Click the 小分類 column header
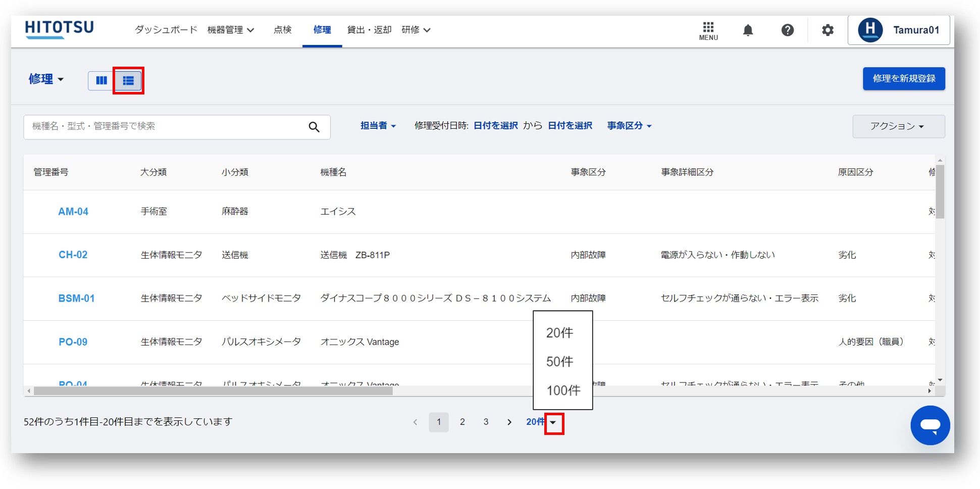This screenshot has height=489, width=980. 235,172
